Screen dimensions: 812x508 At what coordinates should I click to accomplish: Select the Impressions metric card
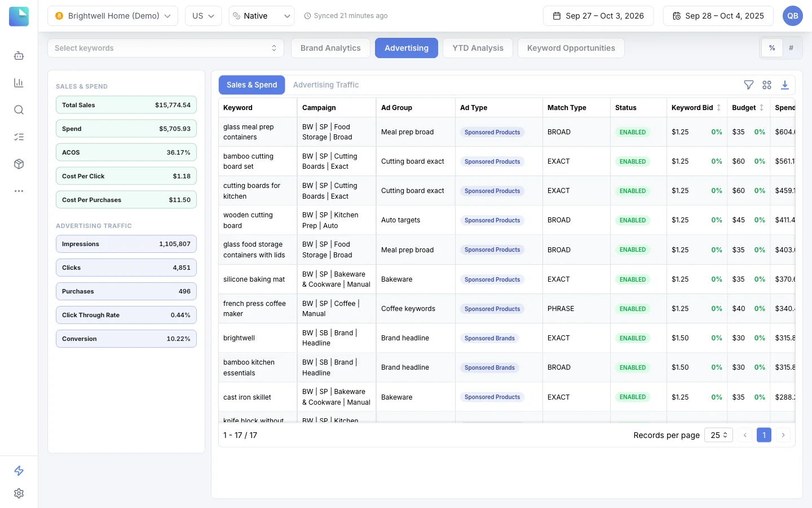[126, 244]
